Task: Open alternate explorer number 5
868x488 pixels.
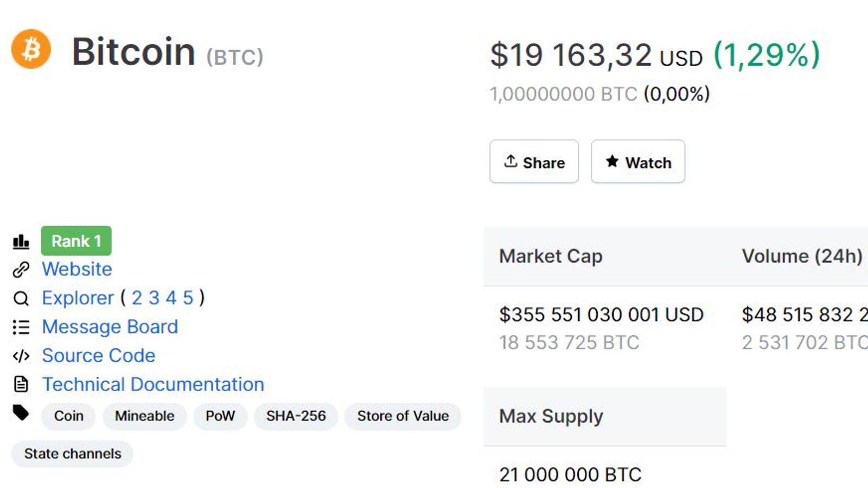Action: pos(188,298)
